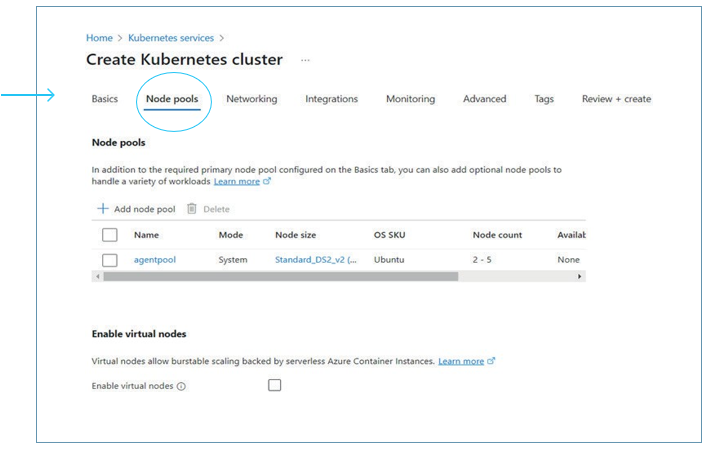Click the info icon beside Enable virtual nodes
Screen dimensions: 720x449
tap(181, 386)
